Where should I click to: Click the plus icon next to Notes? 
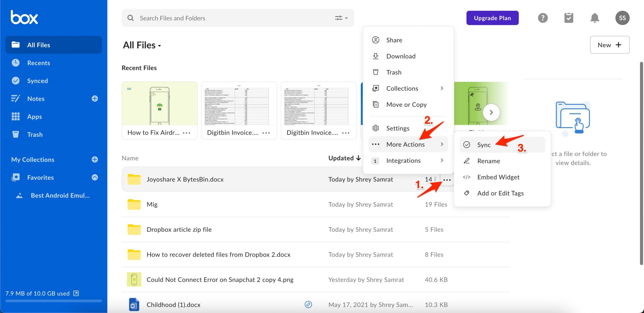pos(95,99)
